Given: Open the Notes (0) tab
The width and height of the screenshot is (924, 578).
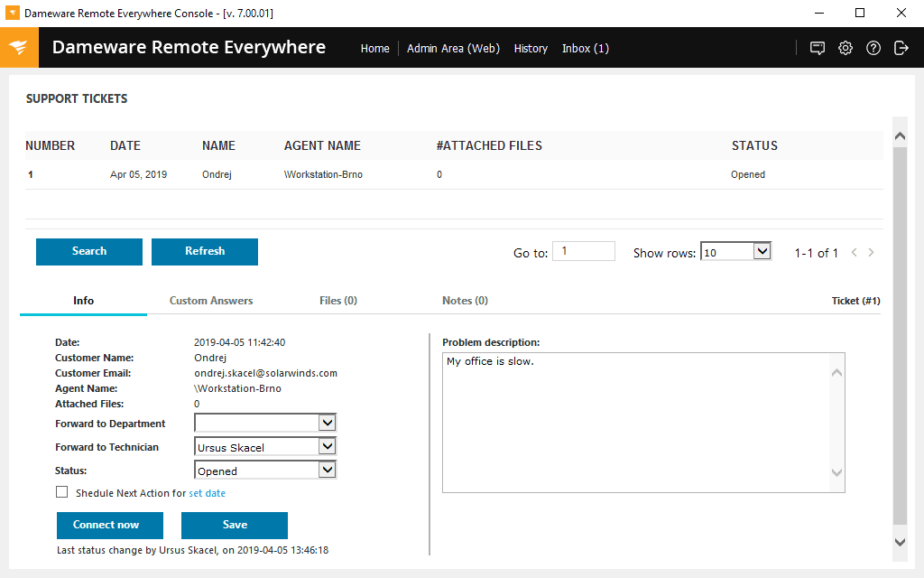Looking at the screenshot, I should coord(464,300).
